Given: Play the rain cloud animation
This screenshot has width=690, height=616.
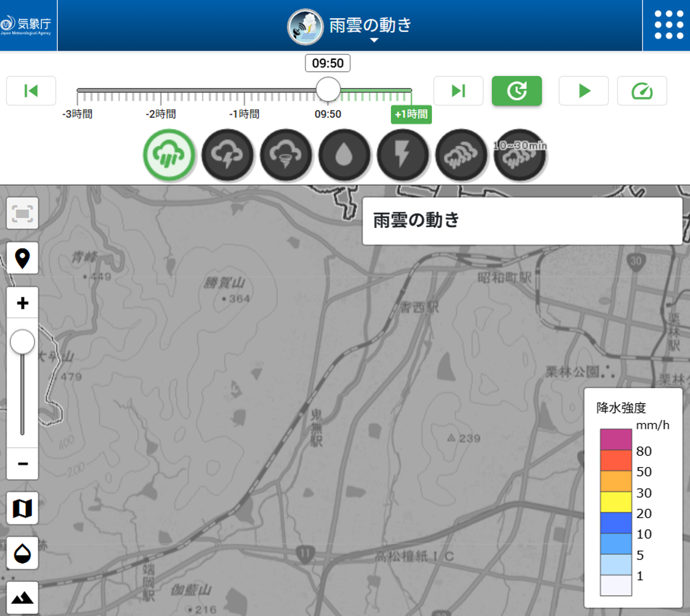Looking at the screenshot, I should click(x=584, y=91).
